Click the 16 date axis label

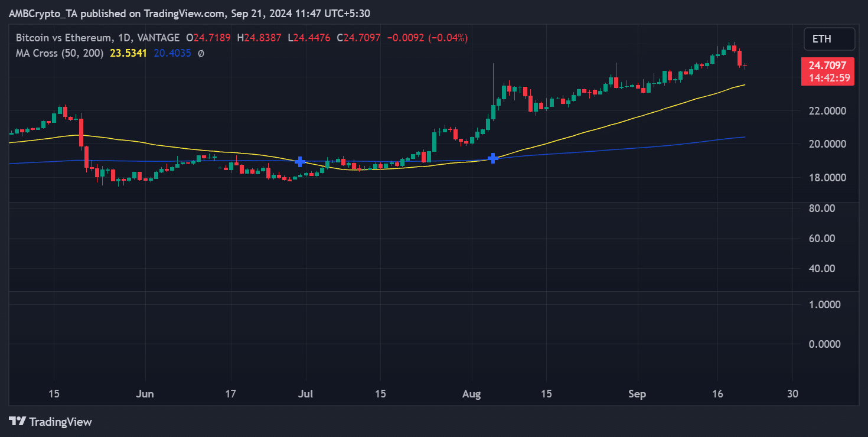tap(717, 394)
